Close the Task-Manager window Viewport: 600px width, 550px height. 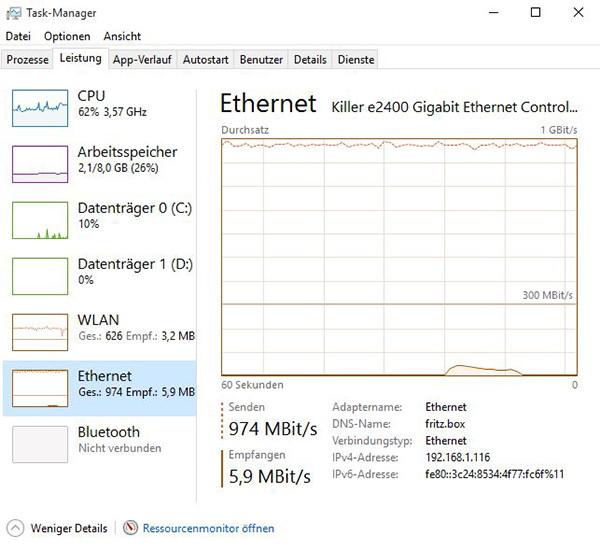pos(579,13)
